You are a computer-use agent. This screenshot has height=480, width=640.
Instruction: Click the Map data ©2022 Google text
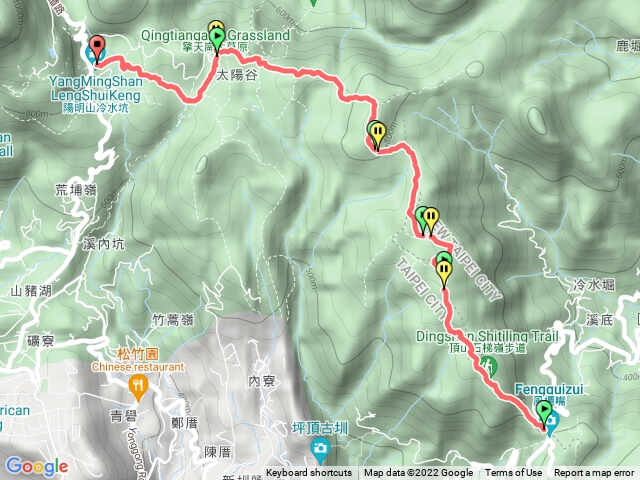418,473
